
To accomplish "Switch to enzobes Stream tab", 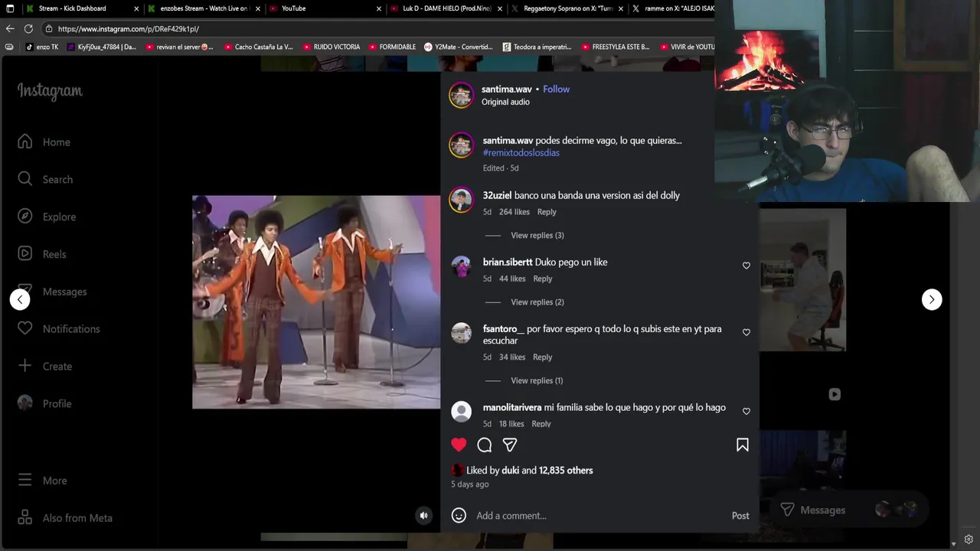I will [204, 8].
